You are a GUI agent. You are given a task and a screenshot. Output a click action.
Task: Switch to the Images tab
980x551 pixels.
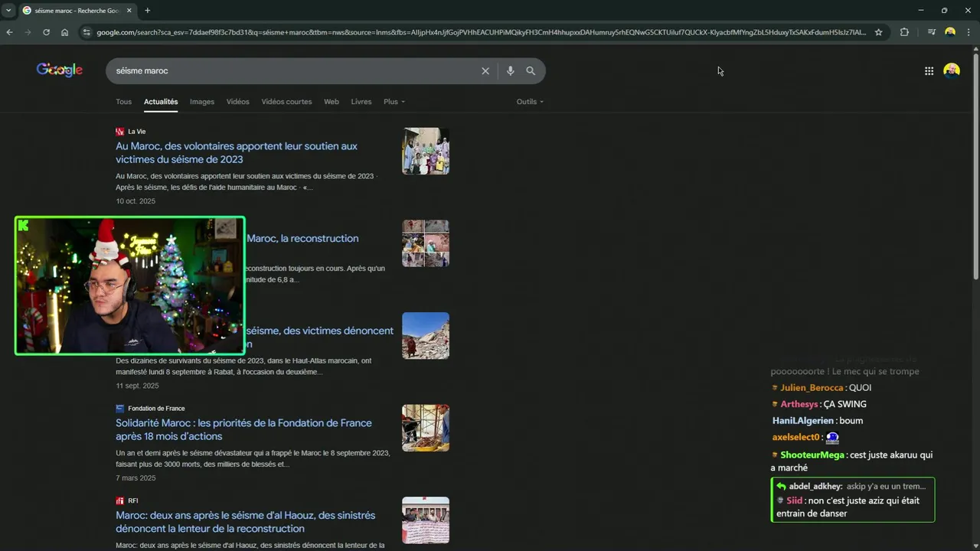(202, 102)
